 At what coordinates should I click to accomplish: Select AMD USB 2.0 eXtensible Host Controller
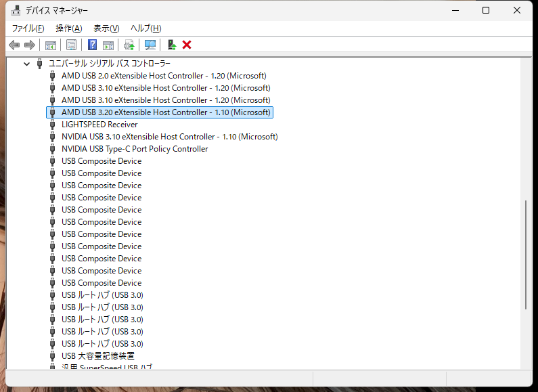(164, 76)
